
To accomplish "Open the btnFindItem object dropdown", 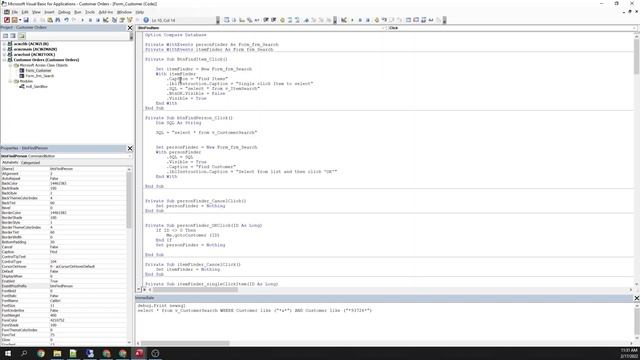I will pos(383,28).
